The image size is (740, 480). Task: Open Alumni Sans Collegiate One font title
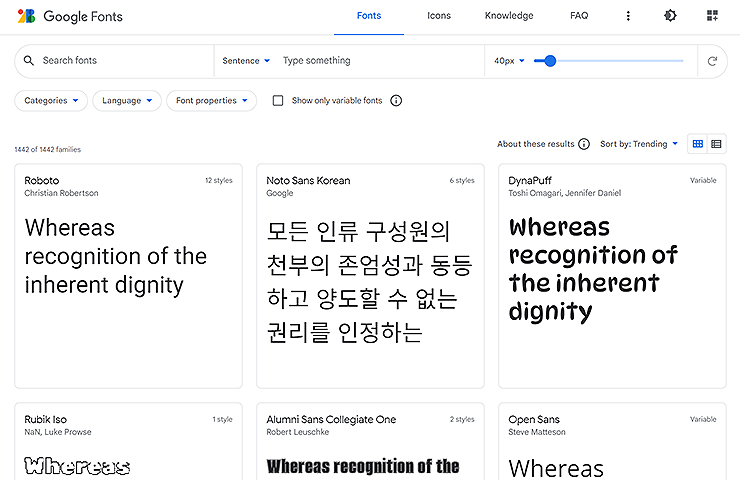pyautogui.click(x=331, y=420)
